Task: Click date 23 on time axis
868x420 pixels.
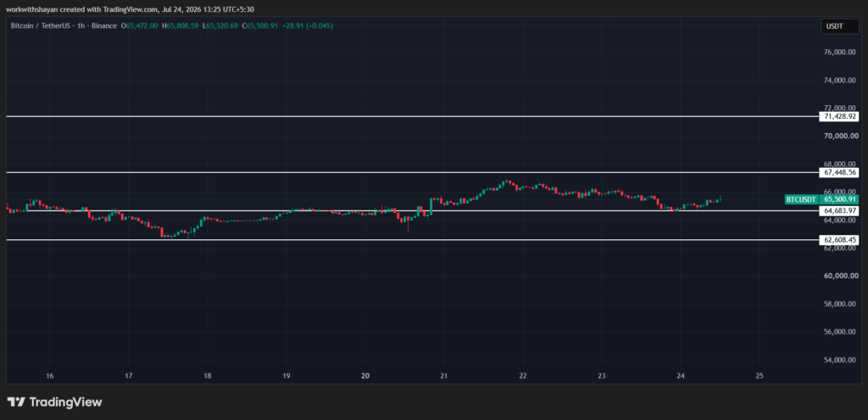Action: 602,376
